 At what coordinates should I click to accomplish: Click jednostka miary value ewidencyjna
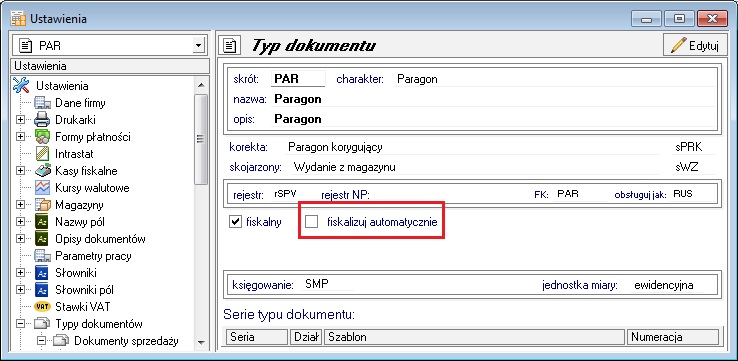click(x=664, y=285)
